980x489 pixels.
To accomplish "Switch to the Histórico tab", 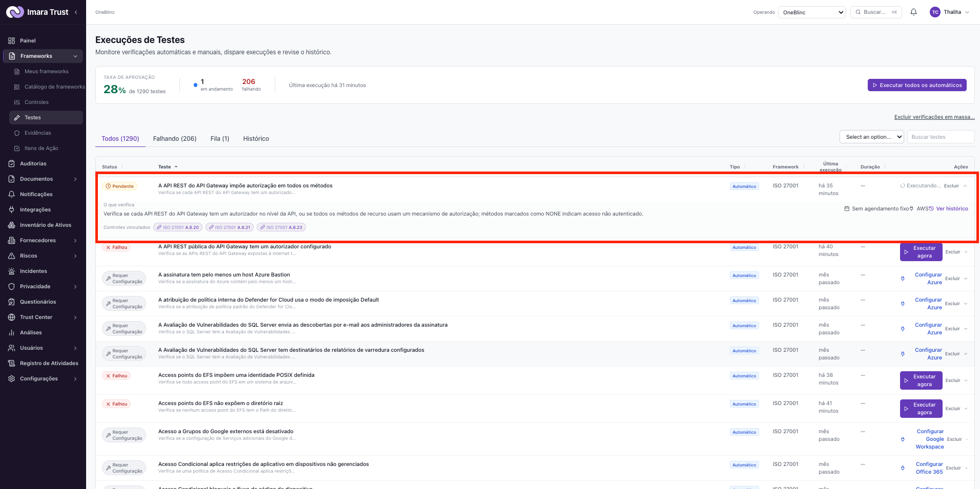I will [x=256, y=139].
